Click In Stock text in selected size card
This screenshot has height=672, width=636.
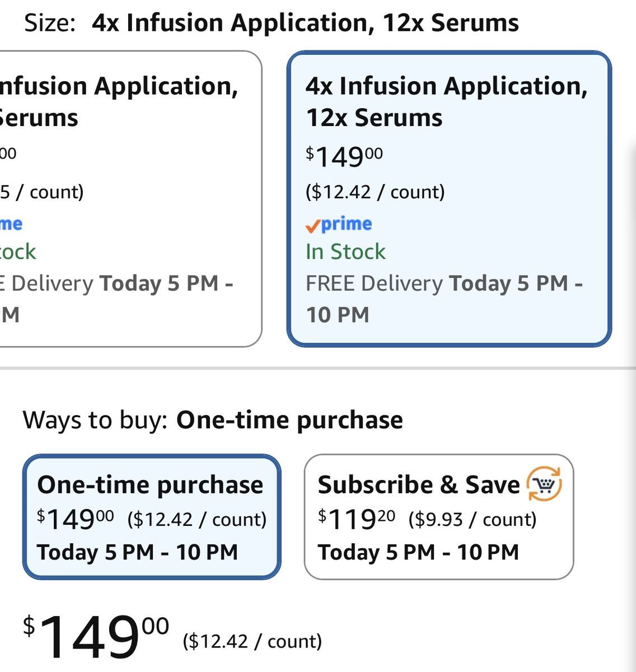click(x=345, y=252)
